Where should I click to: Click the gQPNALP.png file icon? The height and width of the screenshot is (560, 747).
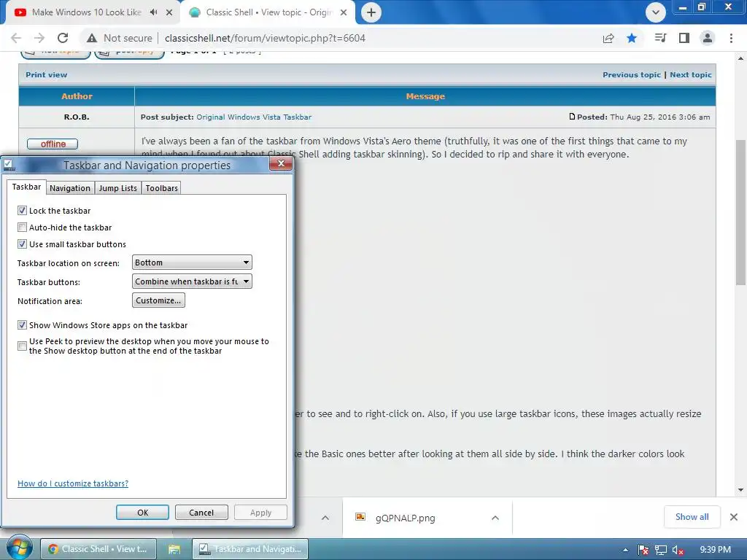360,517
